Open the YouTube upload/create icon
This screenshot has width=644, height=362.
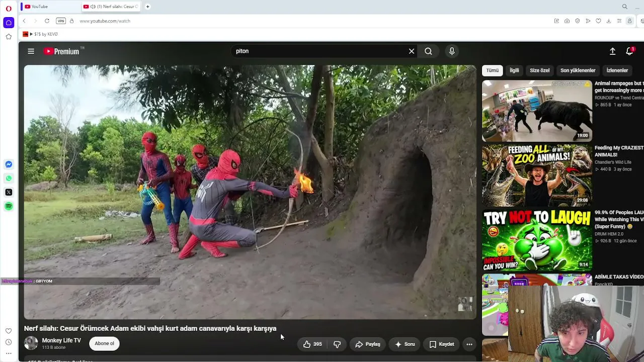click(612, 51)
